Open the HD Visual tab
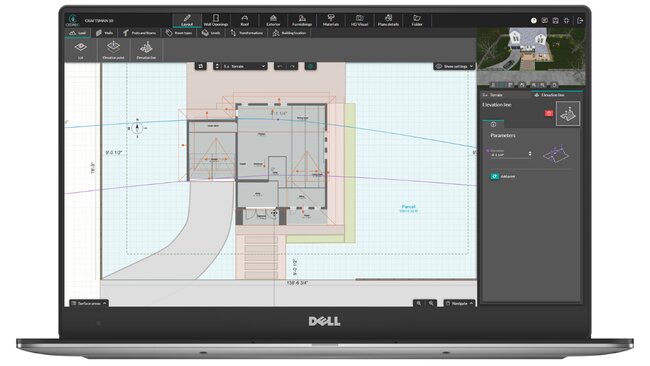Viewport: 650px width, 366px height. 359,20
